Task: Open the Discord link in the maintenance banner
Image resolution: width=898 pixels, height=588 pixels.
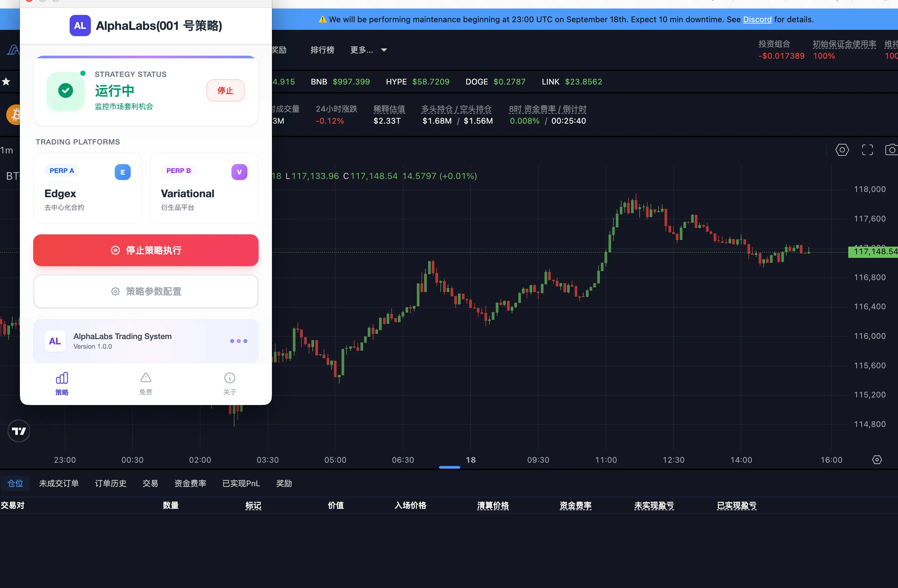Action: pos(757,19)
